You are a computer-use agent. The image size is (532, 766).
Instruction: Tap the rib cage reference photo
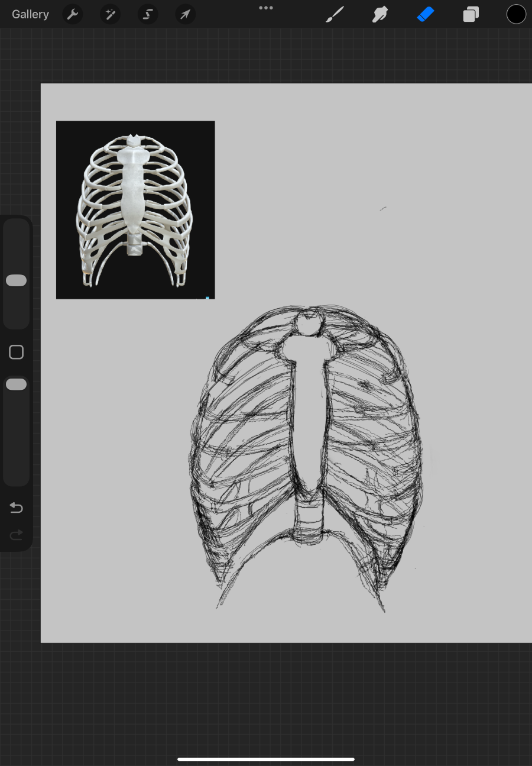(135, 209)
